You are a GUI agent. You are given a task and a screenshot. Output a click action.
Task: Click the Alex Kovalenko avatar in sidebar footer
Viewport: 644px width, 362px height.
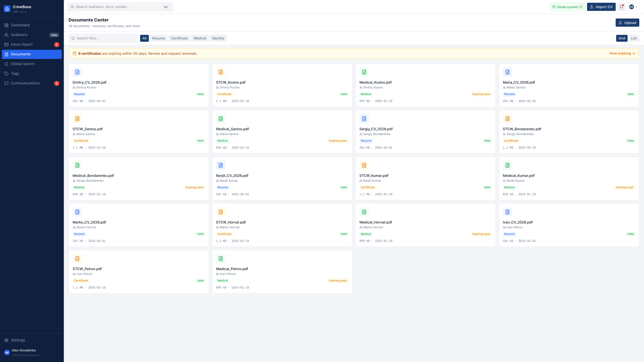pos(7,353)
